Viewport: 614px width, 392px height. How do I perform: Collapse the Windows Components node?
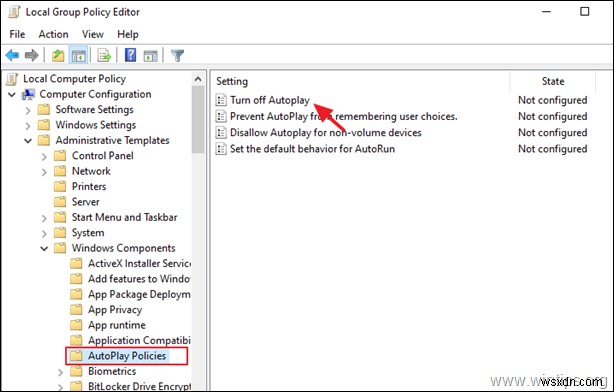point(44,249)
